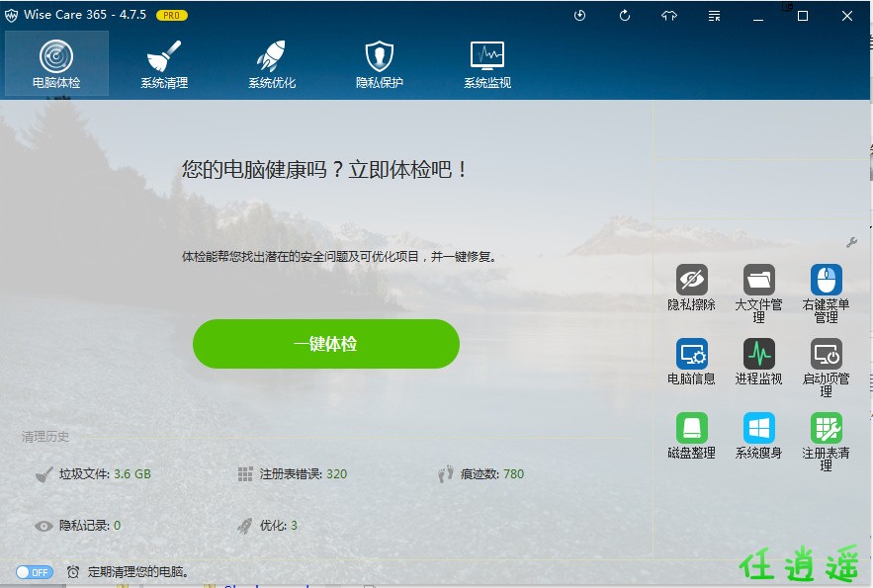Click the clock-arrow restore icon in title bar
The image size is (873, 588).
[x=579, y=16]
